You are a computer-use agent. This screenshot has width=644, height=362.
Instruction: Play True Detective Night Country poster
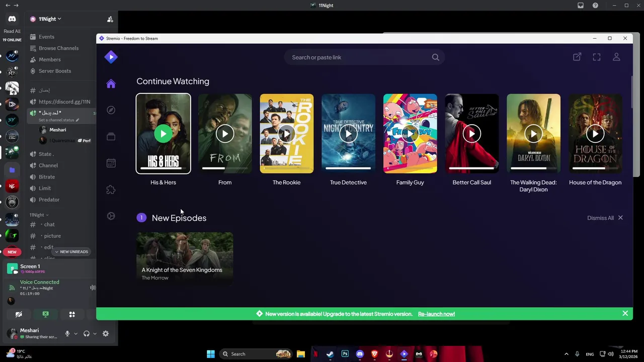[348, 134]
